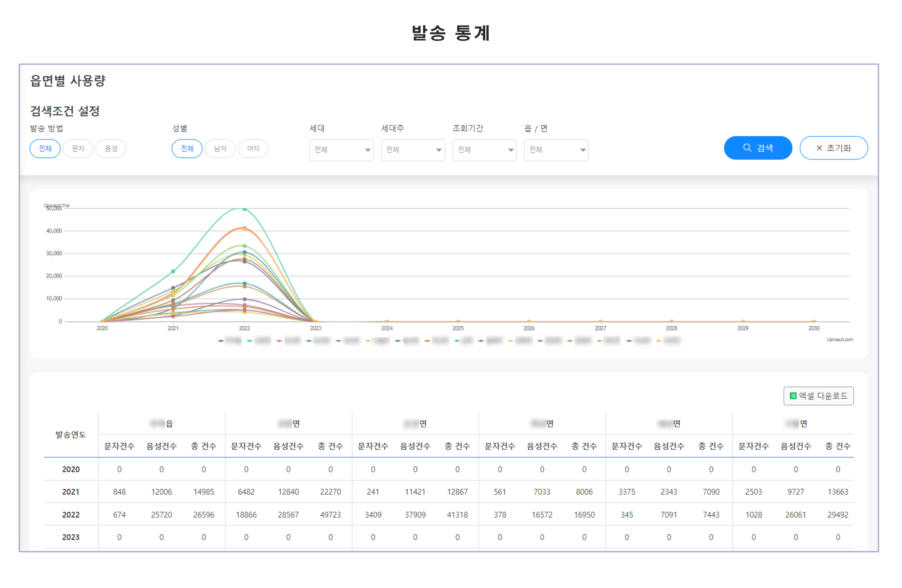Select 음성 send method option
902x588 pixels.
111,148
